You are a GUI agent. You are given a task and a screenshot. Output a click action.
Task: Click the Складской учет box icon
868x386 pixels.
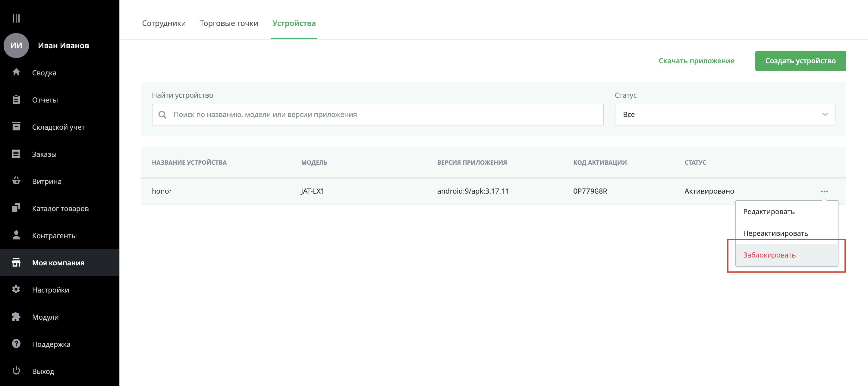pos(16,126)
